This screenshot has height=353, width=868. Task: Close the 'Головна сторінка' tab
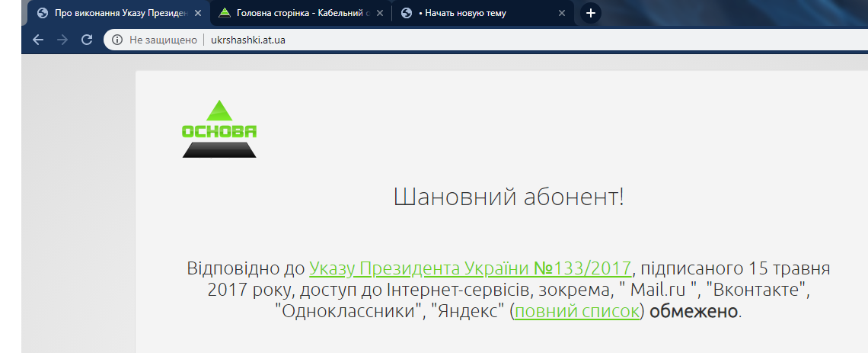[380, 13]
